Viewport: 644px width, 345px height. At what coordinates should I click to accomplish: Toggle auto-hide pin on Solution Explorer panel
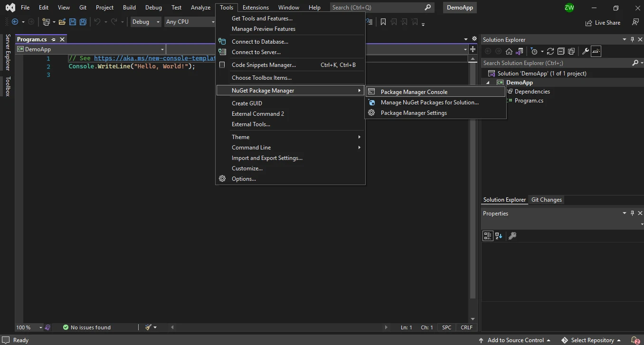pyautogui.click(x=632, y=39)
